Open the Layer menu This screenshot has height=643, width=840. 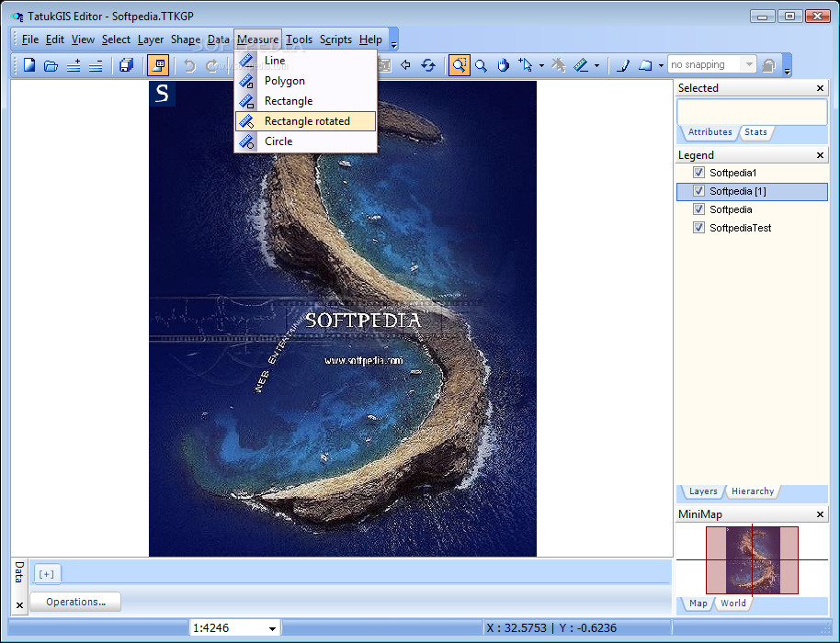[x=151, y=39]
